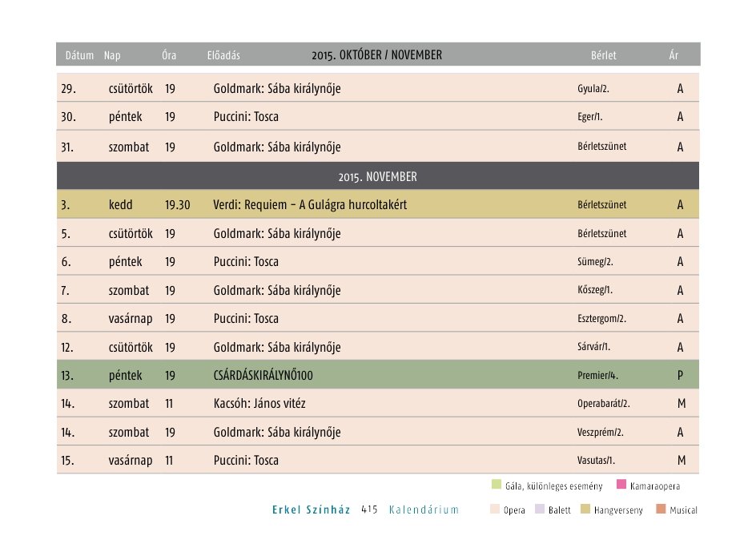Click price code M in Operabarát row
Screen dimensions: 756x544
tap(682, 403)
